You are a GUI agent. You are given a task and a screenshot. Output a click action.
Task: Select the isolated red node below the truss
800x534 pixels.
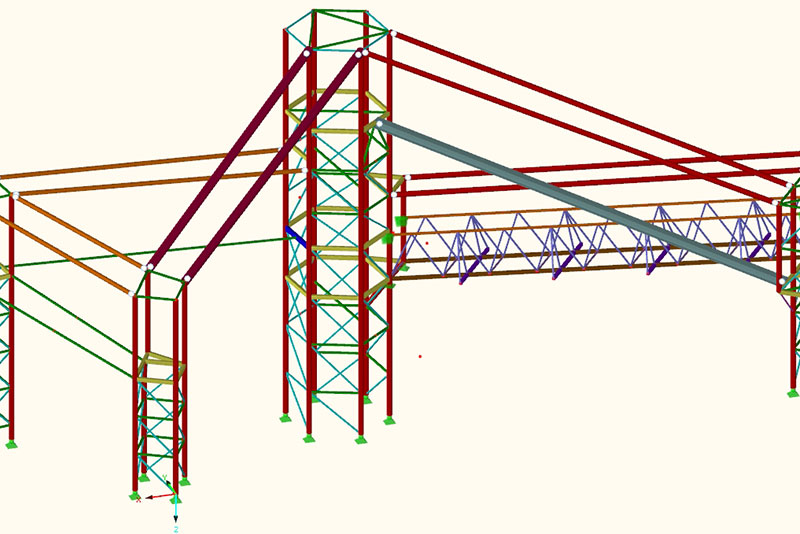[x=421, y=355]
